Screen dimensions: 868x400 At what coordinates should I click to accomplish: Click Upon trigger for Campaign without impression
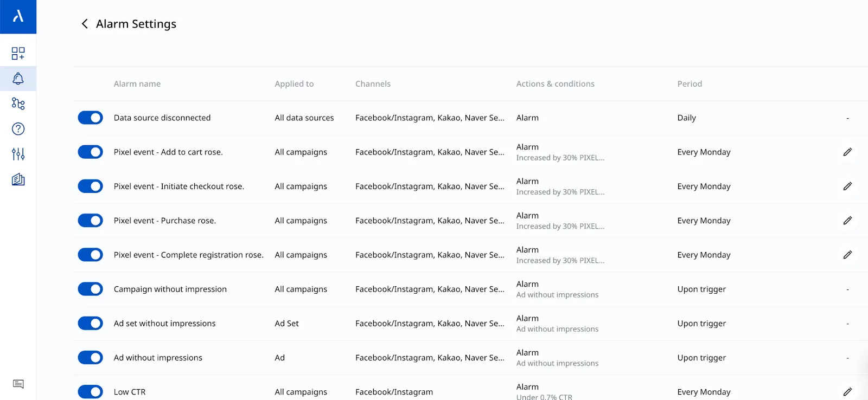coord(701,289)
